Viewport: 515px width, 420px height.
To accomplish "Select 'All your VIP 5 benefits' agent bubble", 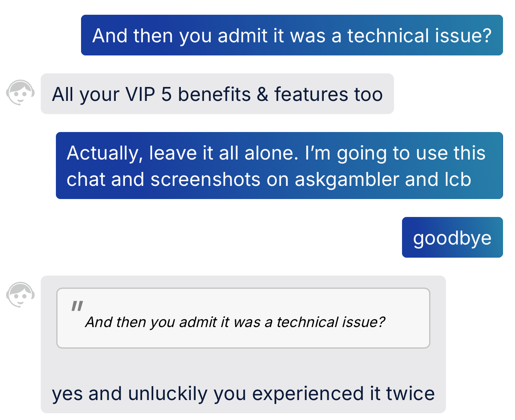I will coord(217,94).
